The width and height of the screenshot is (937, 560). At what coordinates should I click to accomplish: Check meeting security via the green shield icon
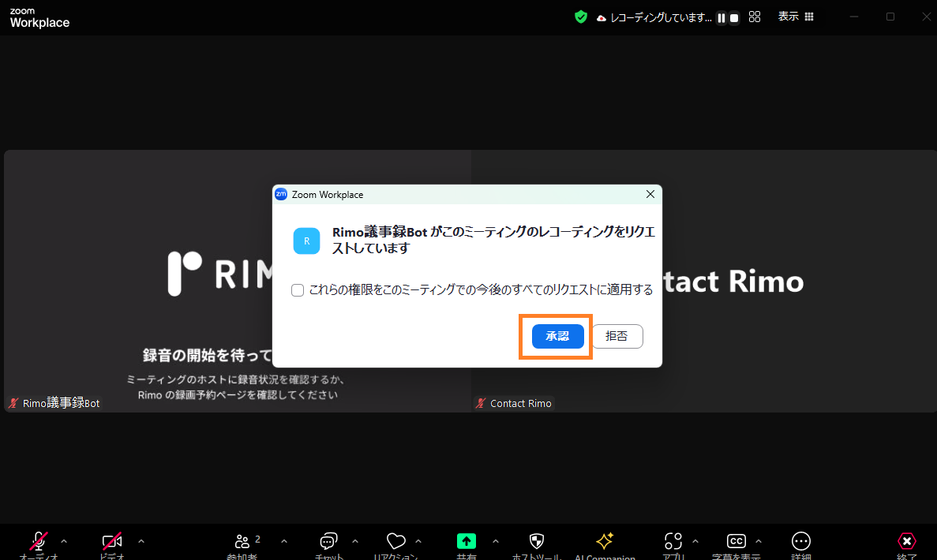tap(580, 16)
